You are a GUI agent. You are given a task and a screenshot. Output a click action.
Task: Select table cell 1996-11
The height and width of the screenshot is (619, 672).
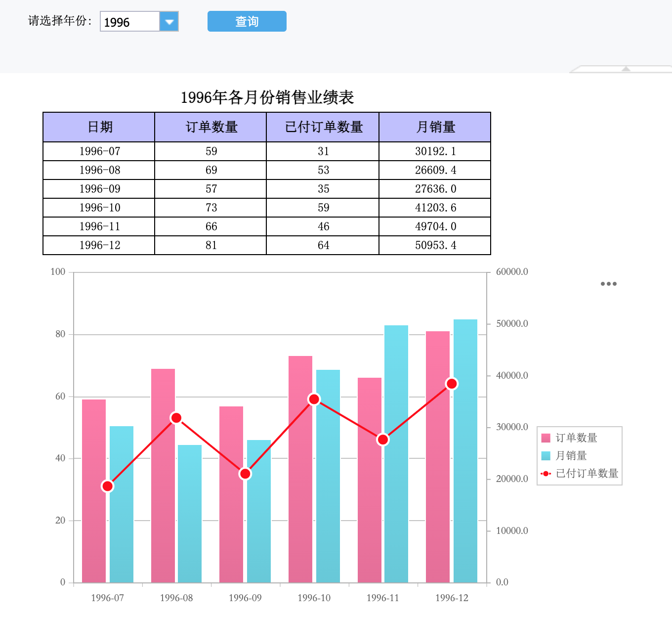99,226
